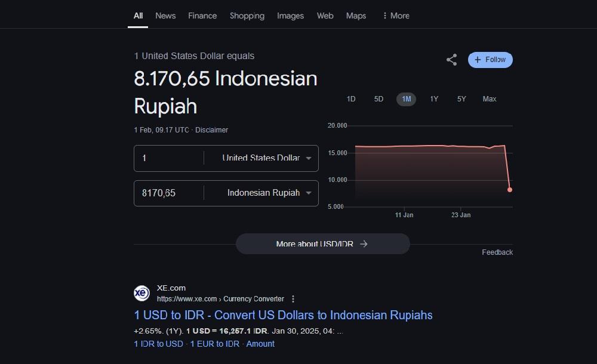The image size is (597, 364).
Task: Open the three-dot menu beside XE.com result
Action: pyautogui.click(x=293, y=299)
